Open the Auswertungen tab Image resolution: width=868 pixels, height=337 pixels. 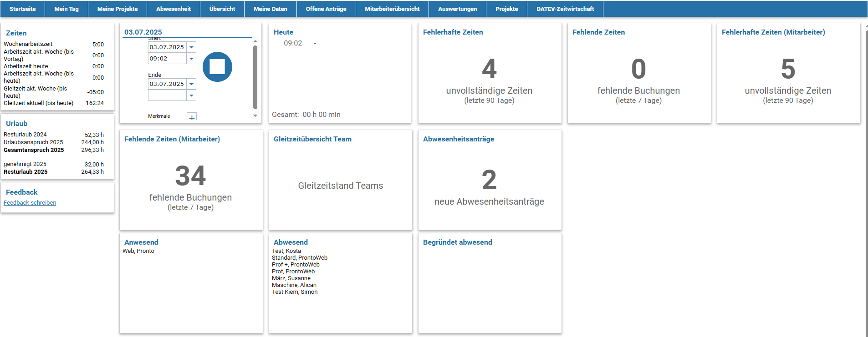[457, 9]
